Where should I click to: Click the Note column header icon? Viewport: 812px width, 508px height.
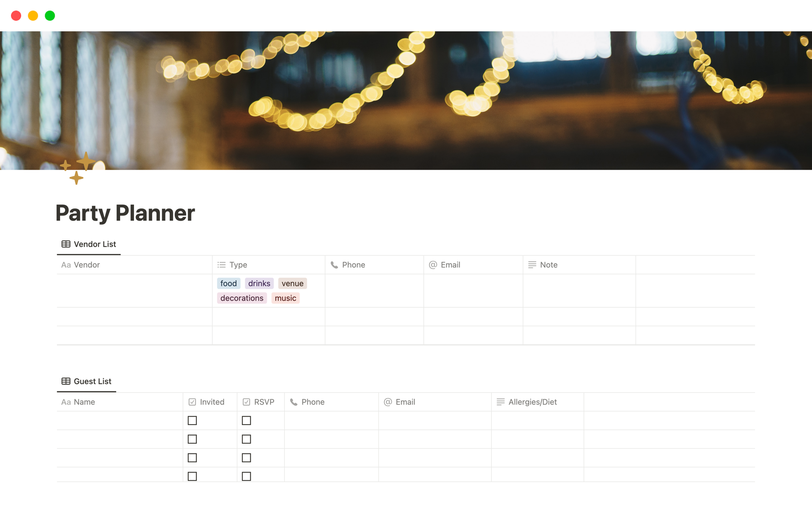[532, 264]
